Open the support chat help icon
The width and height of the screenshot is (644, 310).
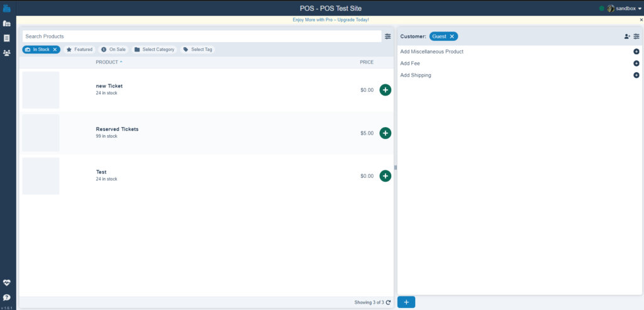tap(7, 297)
